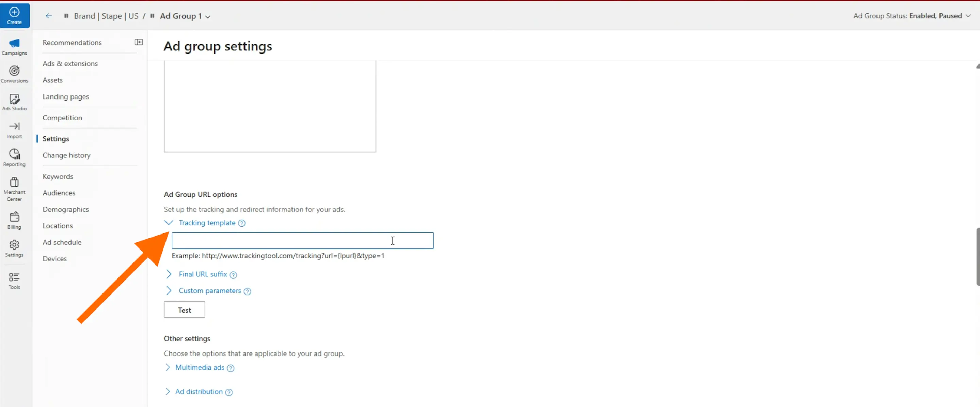This screenshot has width=980, height=407.
Task: Collapse the navigation panel icon
Action: point(139,42)
